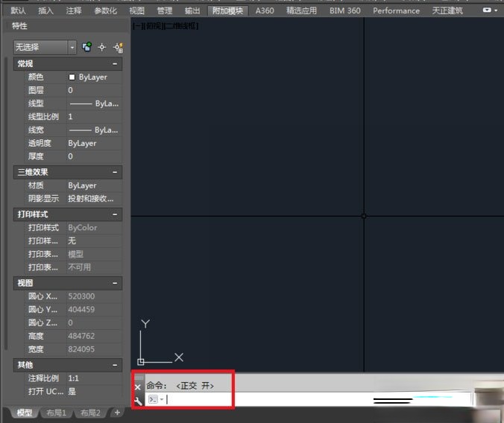Open the 视图 ribbon tab
Screen dimensions: 504x423
tap(136, 10)
